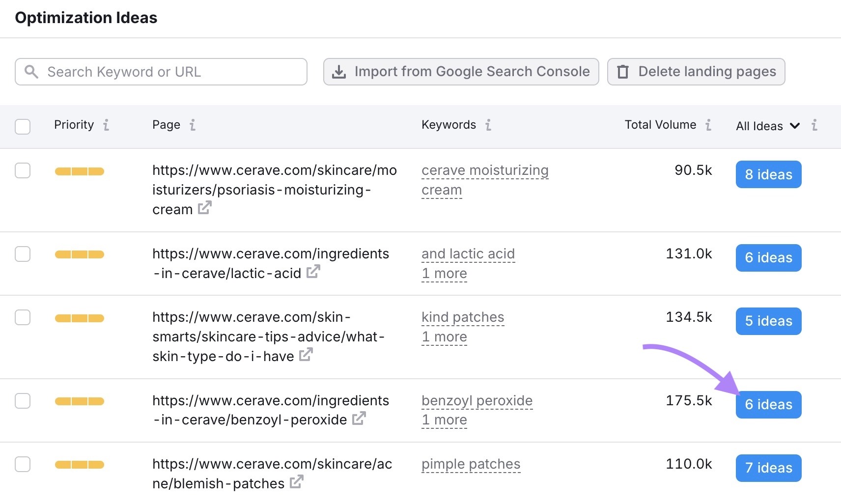The height and width of the screenshot is (504, 841).
Task: Open the benzoyl peroxide page via external link icon
Action: [360, 419]
